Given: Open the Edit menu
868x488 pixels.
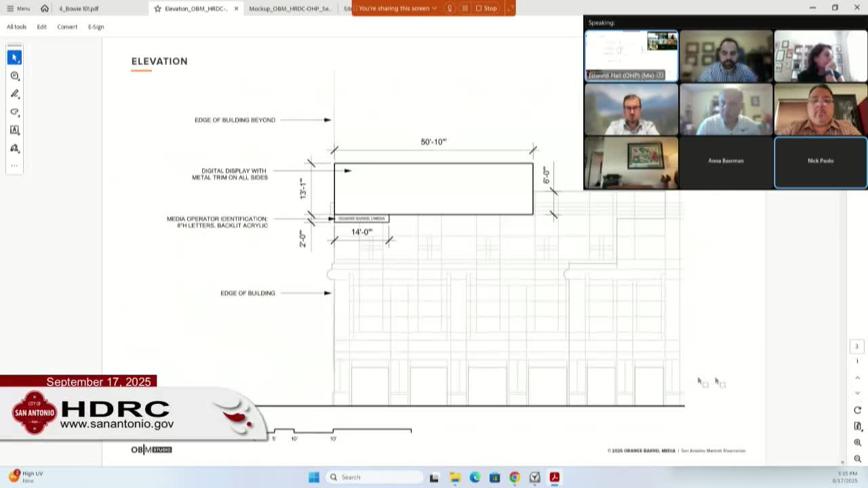Looking at the screenshot, I should [42, 27].
